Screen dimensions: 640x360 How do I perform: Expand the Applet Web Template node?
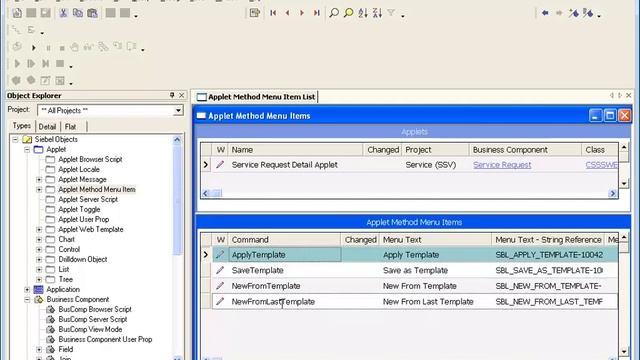click(39, 230)
